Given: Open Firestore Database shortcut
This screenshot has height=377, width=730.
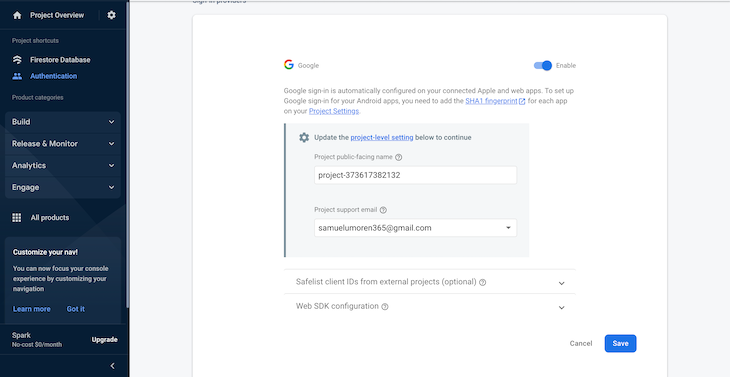Looking at the screenshot, I should (60, 60).
